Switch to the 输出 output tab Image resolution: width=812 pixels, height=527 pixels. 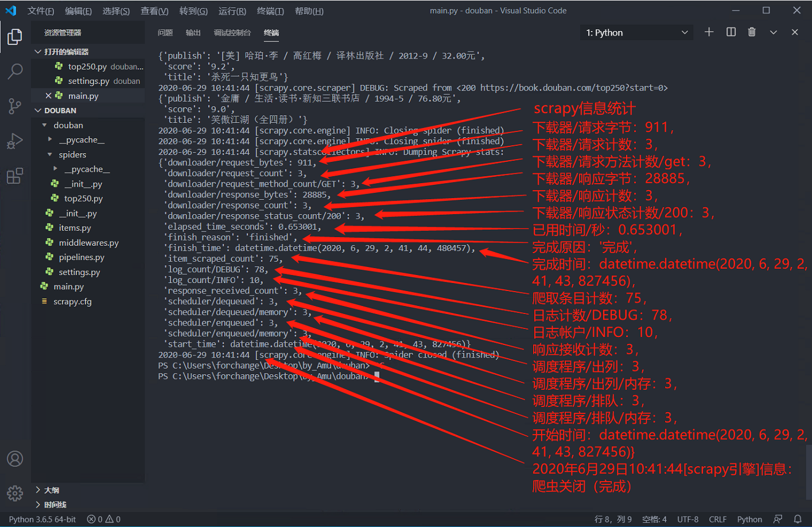(x=193, y=33)
